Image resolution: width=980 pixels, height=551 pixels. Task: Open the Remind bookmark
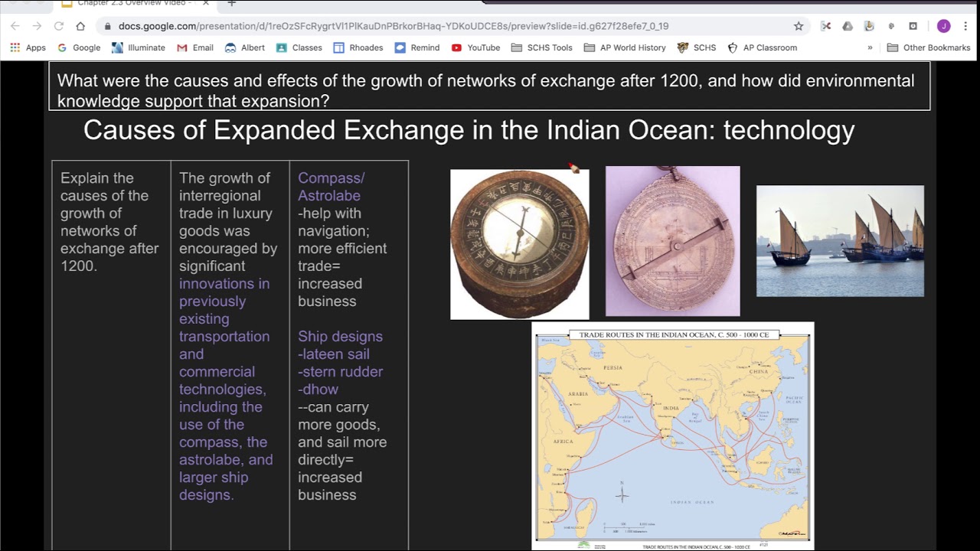point(417,47)
